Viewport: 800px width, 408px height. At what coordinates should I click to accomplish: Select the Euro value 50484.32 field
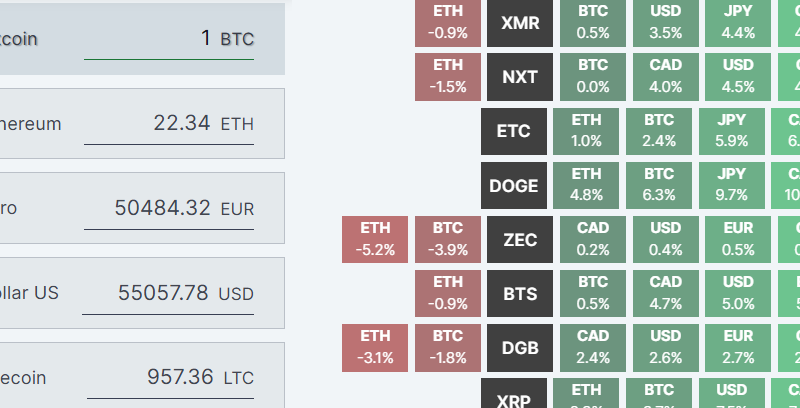(168, 209)
